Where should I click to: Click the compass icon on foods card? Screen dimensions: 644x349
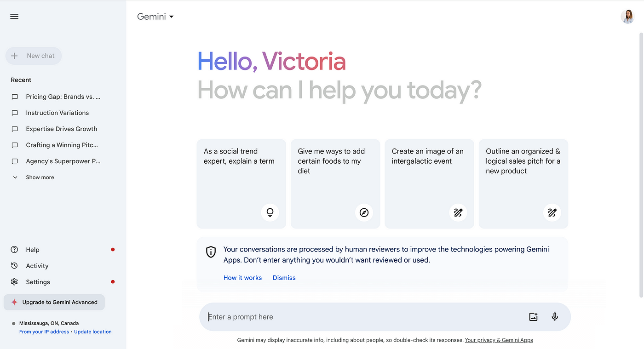coord(364,212)
